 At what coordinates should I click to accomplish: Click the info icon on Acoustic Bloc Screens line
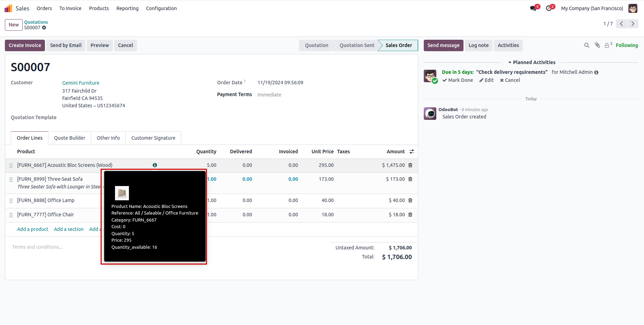(155, 165)
